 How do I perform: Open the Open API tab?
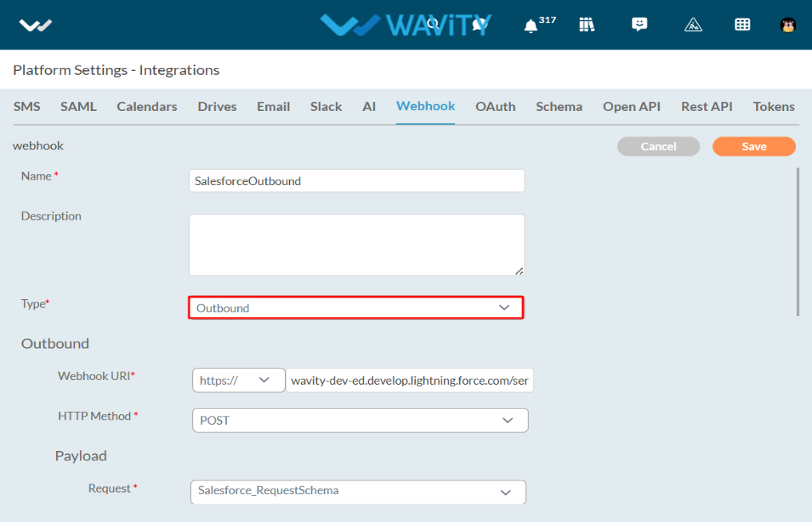pos(632,107)
